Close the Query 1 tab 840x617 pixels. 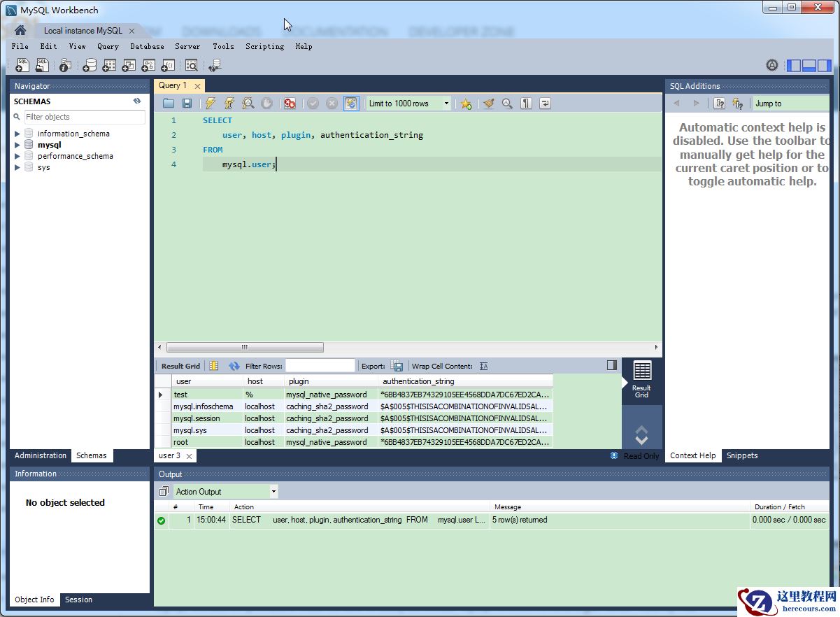(198, 86)
